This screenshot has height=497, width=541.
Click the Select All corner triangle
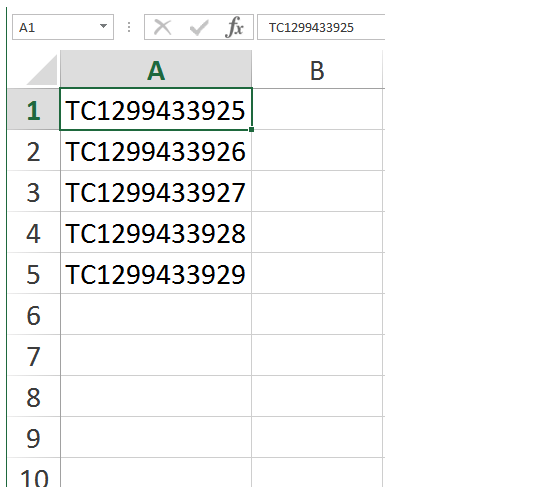click(42, 70)
